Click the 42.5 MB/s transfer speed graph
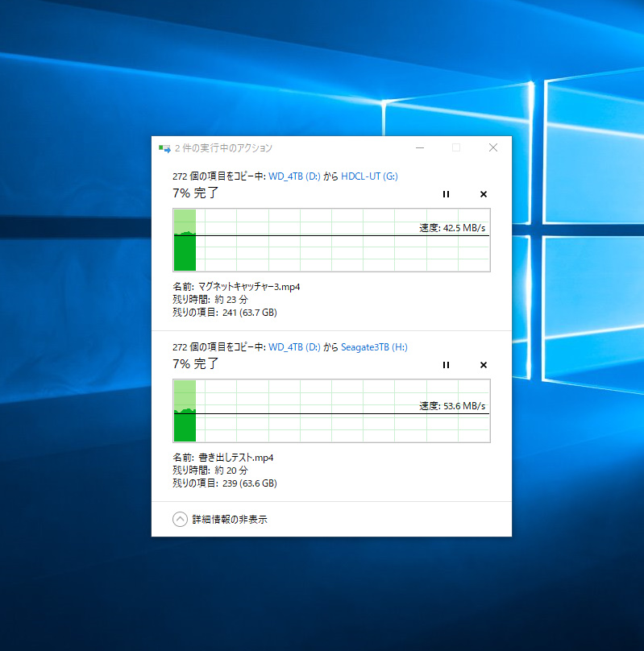This screenshot has height=651, width=644. [x=331, y=240]
